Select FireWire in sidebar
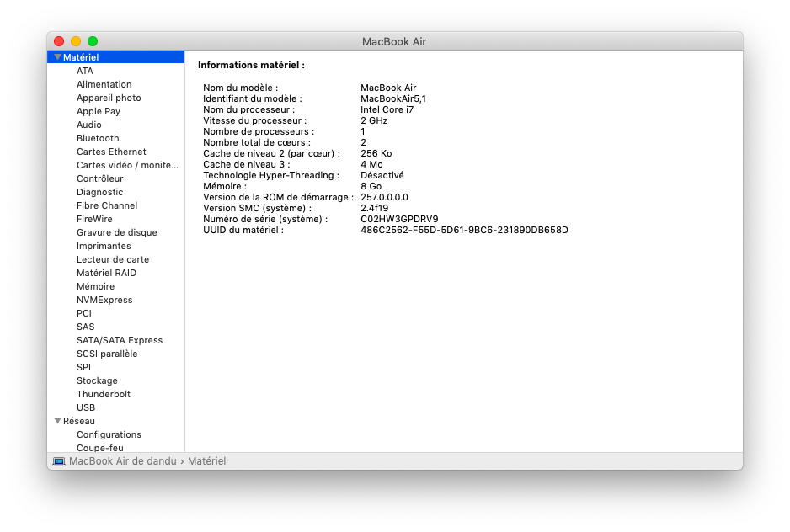 point(94,219)
